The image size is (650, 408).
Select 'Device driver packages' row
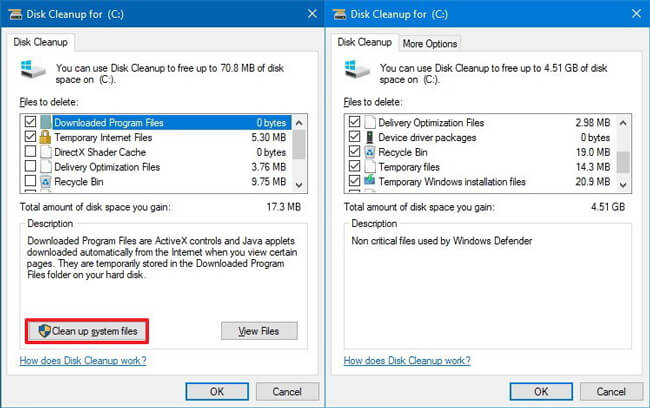tap(481, 137)
